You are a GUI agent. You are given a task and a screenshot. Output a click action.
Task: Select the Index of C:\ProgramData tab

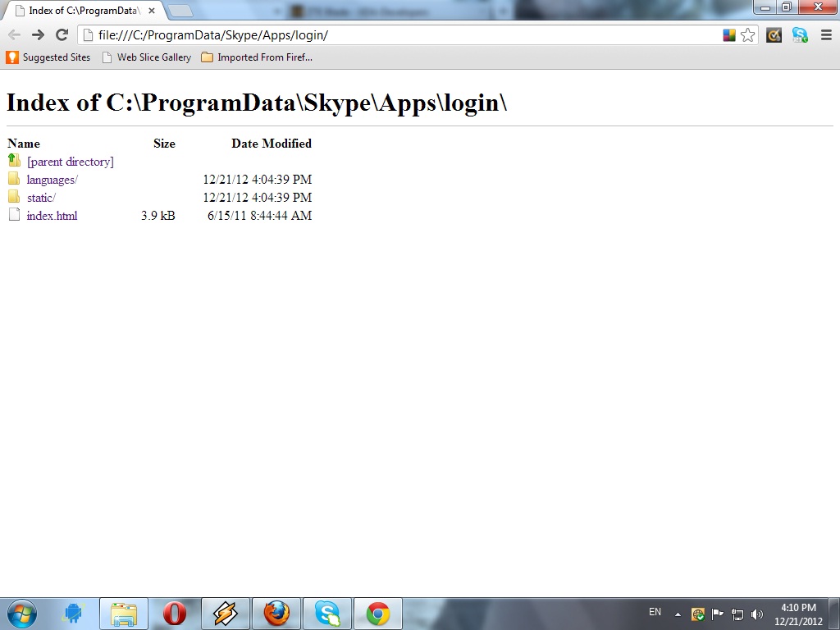tap(84, 11)
